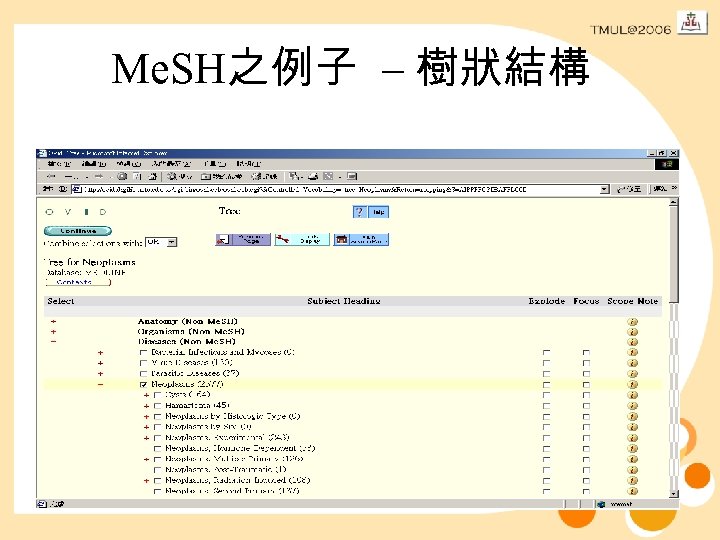Image resolution: width=720 pixels, height=540 pixels.
Task: Uncheck the Neoplasms select checkbox
Action: (x=143, y=385)
